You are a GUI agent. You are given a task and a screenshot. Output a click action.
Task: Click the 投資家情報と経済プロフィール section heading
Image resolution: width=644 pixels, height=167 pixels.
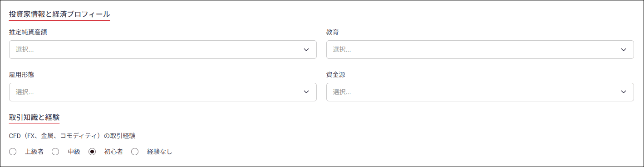[x=59, y=14]
